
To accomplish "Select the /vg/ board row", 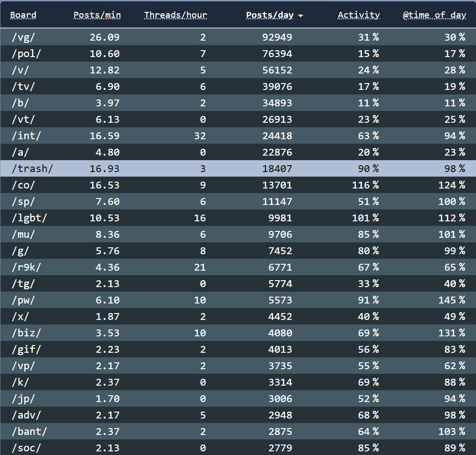I will [238, 37].
